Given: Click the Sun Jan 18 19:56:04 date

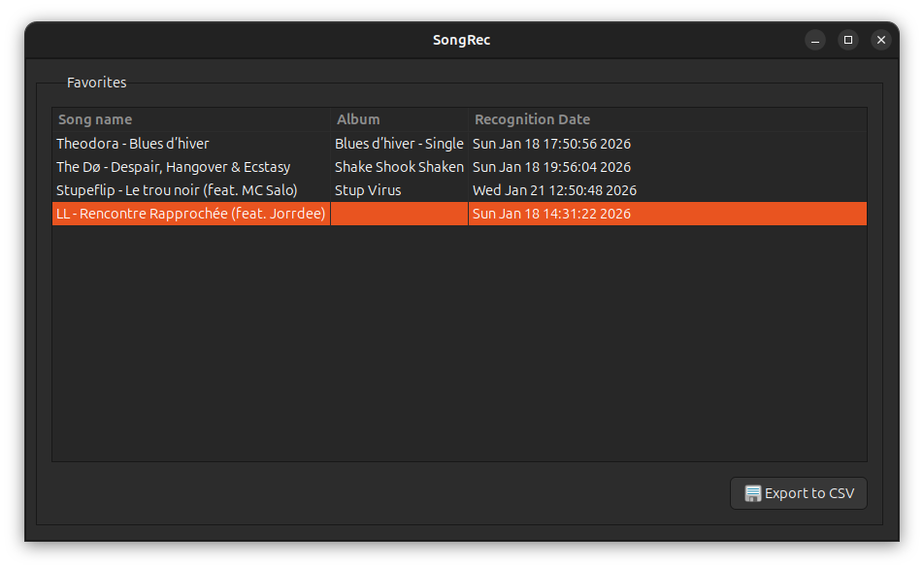Looking at the screenshot, I should (551, 167).
